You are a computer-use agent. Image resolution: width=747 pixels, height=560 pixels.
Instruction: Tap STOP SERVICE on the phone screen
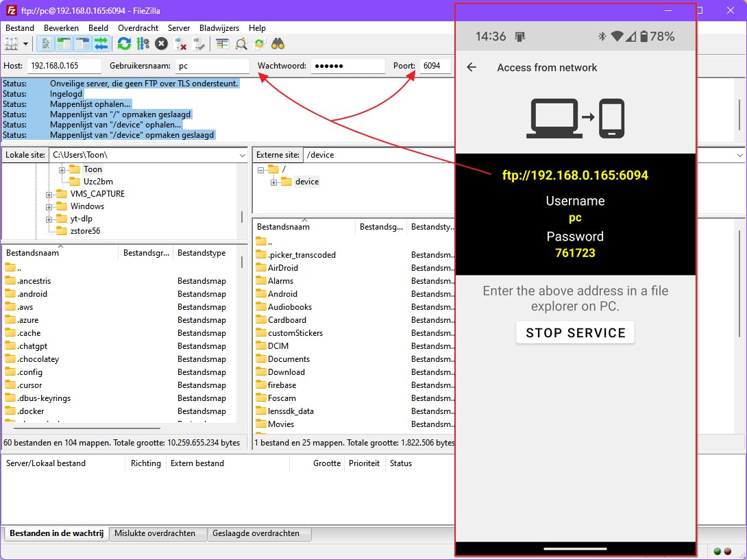tap(575, 332)
